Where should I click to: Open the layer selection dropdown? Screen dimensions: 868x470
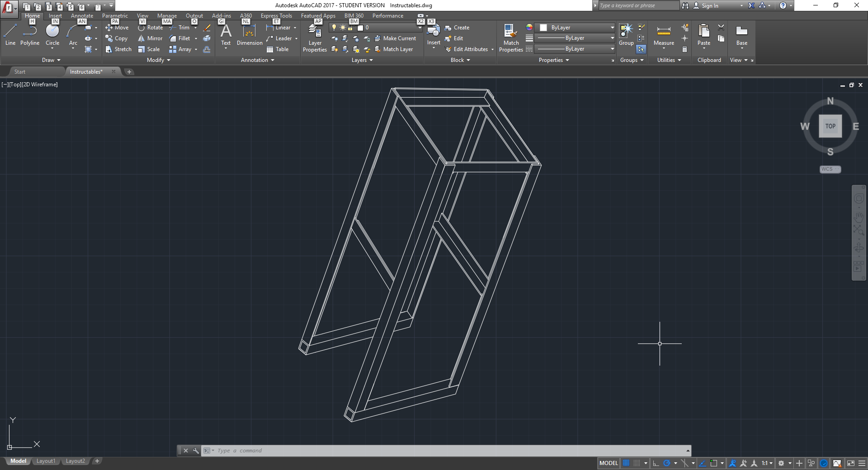point(376,28)
